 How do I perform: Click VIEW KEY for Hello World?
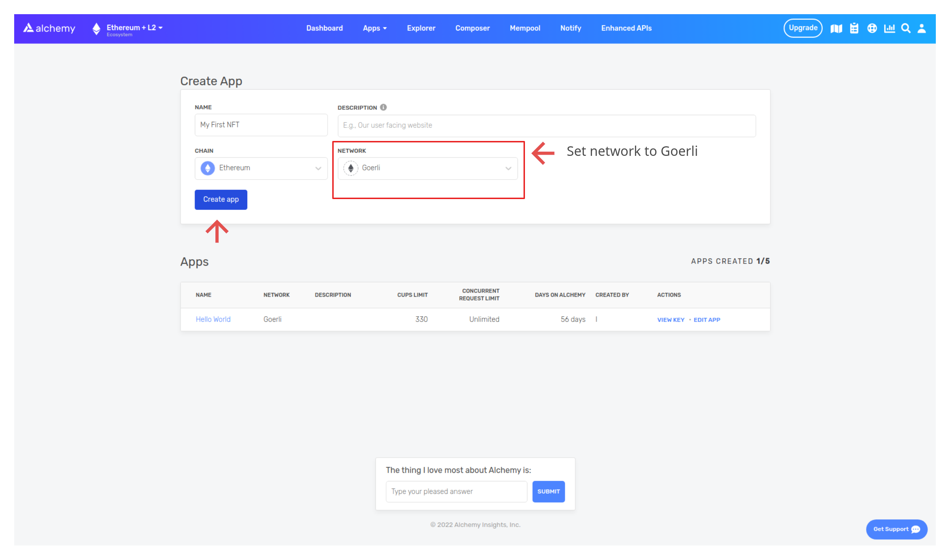click(x=671, y=319)
